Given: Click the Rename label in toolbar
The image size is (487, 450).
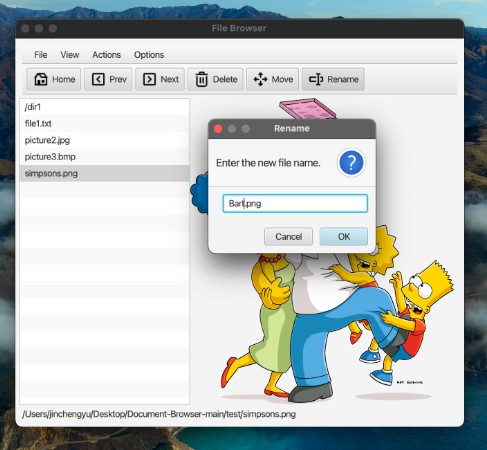Looking at the screenshot, I should click(343, 79).
